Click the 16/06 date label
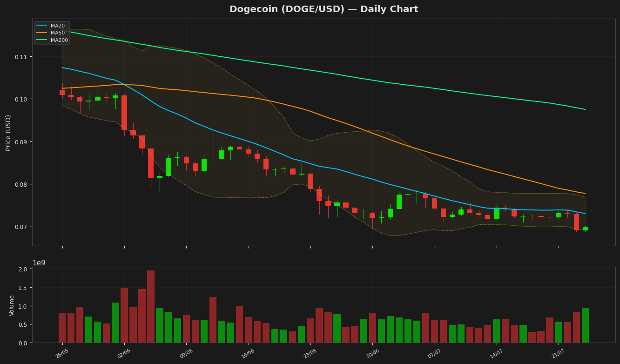The width and height of the screenshot is (620, 364). tap(248, 354)
